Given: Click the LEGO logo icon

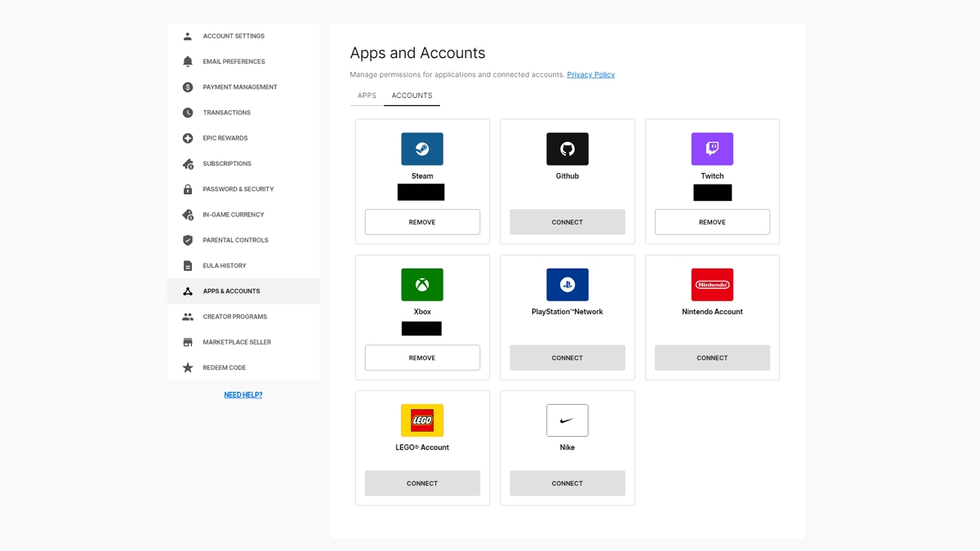Looking at the screenshot, I should [421, 420].
